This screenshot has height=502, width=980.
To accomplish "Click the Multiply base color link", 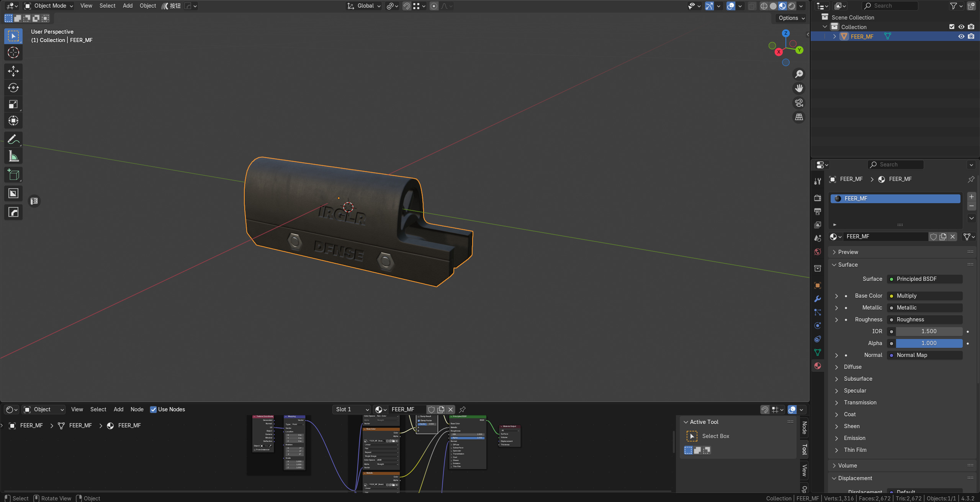I will [925, 296].
